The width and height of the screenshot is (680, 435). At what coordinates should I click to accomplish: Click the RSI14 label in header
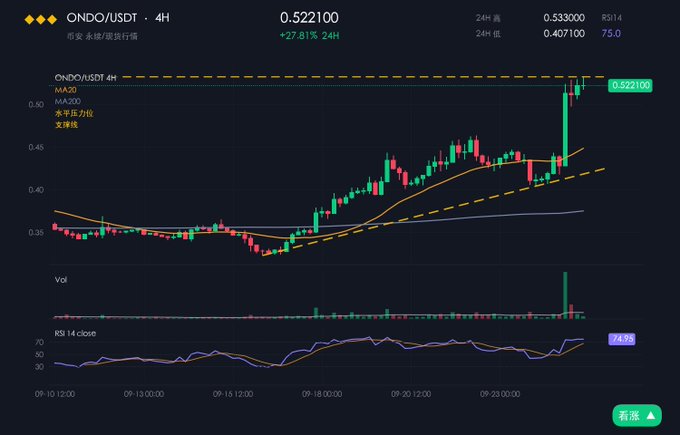click(611, 18)
